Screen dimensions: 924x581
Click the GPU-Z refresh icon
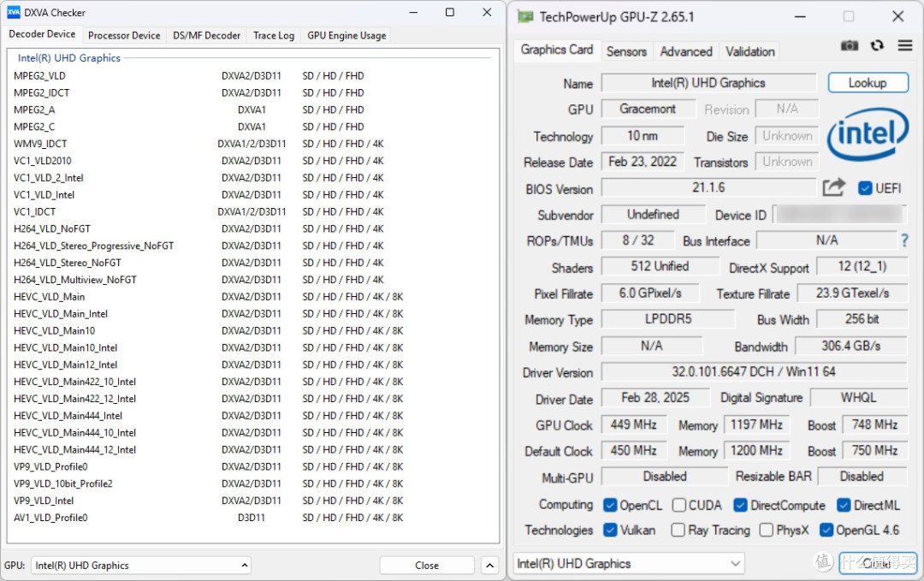877,45
